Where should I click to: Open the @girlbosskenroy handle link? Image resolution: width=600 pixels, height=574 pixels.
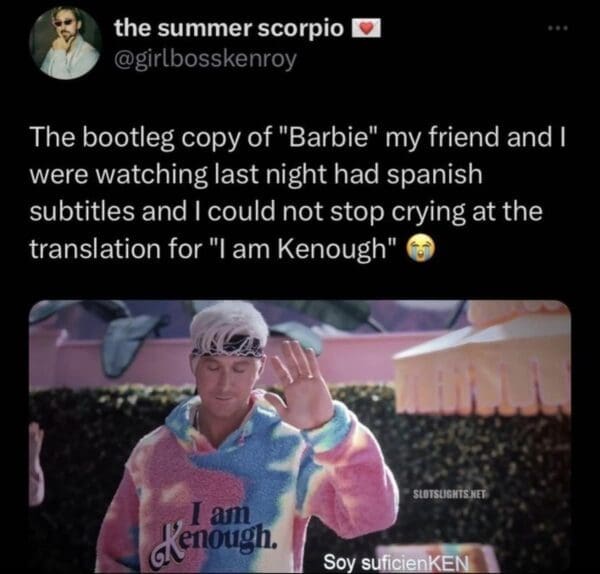click(x=205, y=59)
